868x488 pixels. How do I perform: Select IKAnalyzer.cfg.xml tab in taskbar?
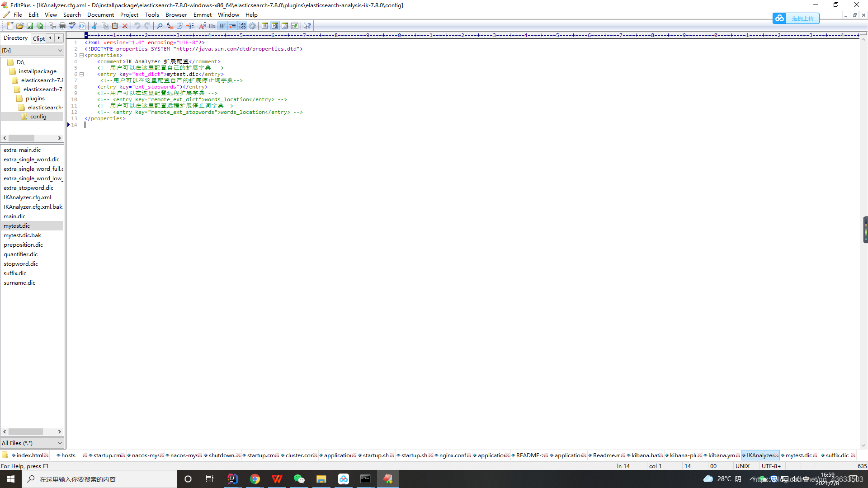[x=762, y=455]
